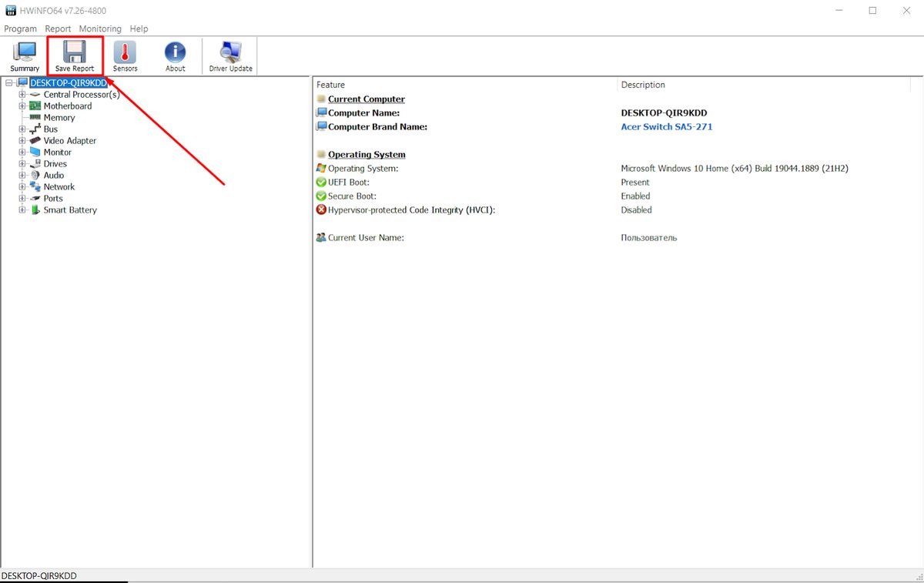924x583 pixels.
Task: Open the Monitoring menu
Action: pyautogui.click(x=100, y=28)
